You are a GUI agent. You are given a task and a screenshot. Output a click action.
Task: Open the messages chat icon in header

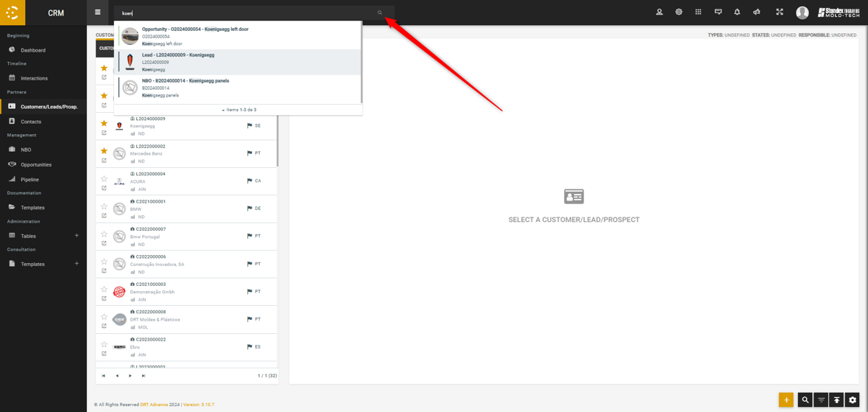[718, 12]
